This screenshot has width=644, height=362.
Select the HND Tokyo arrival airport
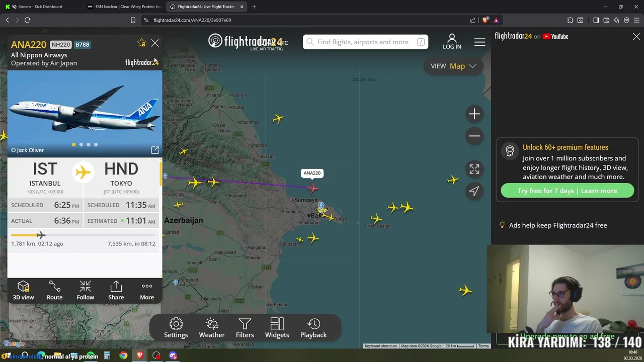(x=121, y=177)
